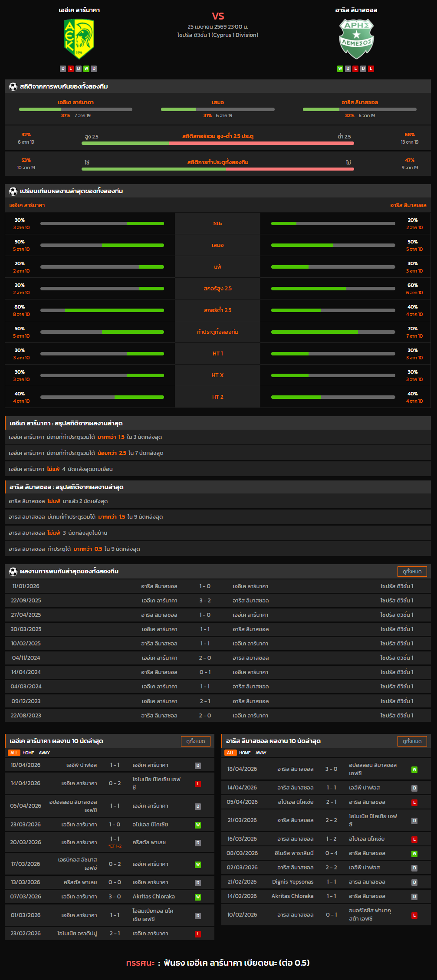Click the AEK Larnaca team logo
This screenshot has width=437, height=980.
pos(79,40)
